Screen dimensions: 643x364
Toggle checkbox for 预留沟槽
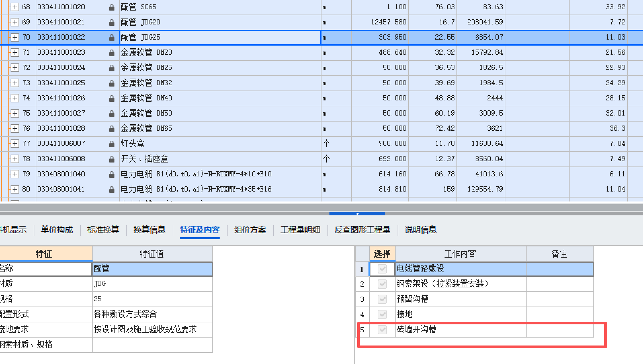click(x=382, y=299)
